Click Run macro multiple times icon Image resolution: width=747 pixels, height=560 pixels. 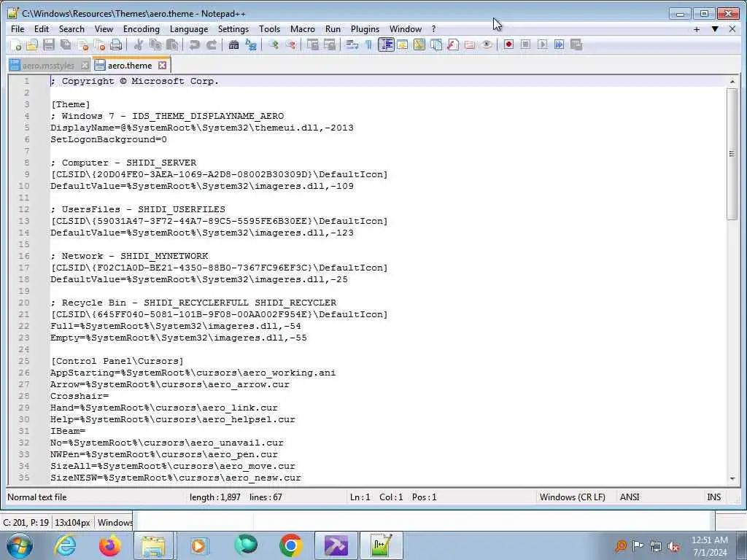point(560,44)
